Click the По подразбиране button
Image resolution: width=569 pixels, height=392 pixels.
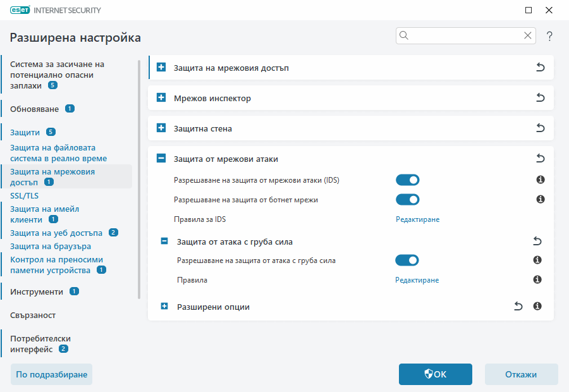[52, 374]
